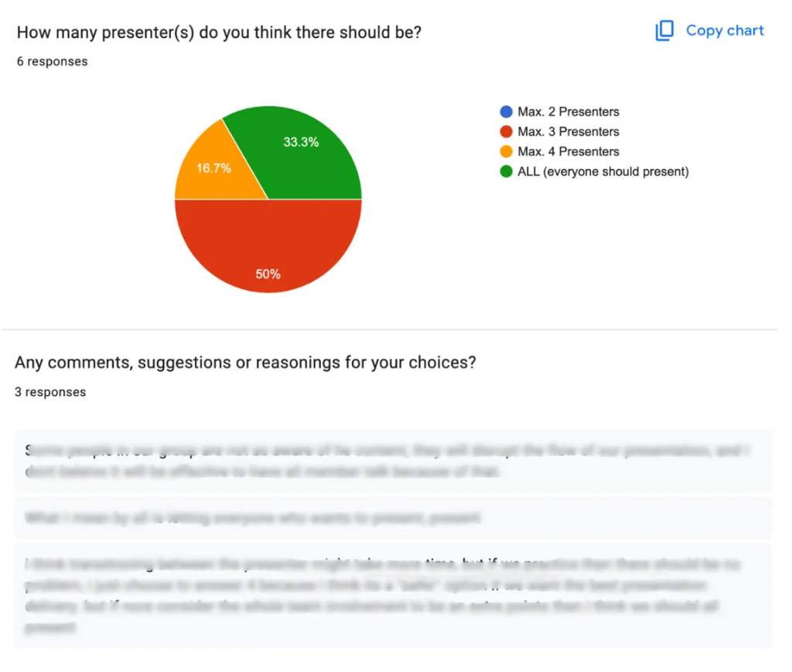Click the Copy chart icon

click(x=664, y=30)
